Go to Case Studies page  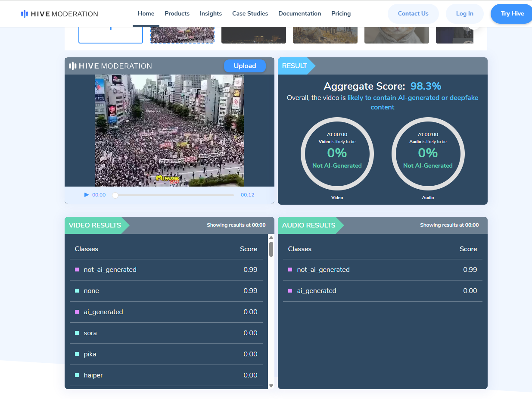tap(250, 14)
